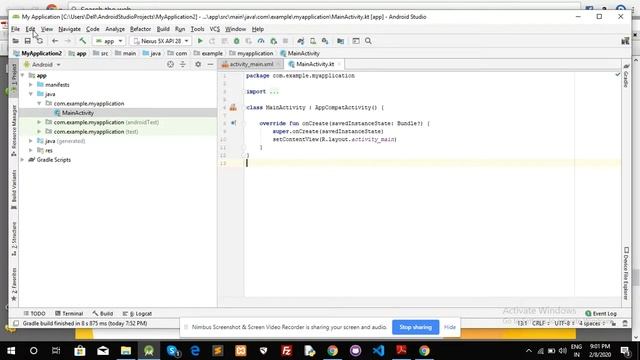Navigate back with the left arrow icon
Image resolution: width=640 pixels, height=360 pixels.
click(x=55, y=41)
